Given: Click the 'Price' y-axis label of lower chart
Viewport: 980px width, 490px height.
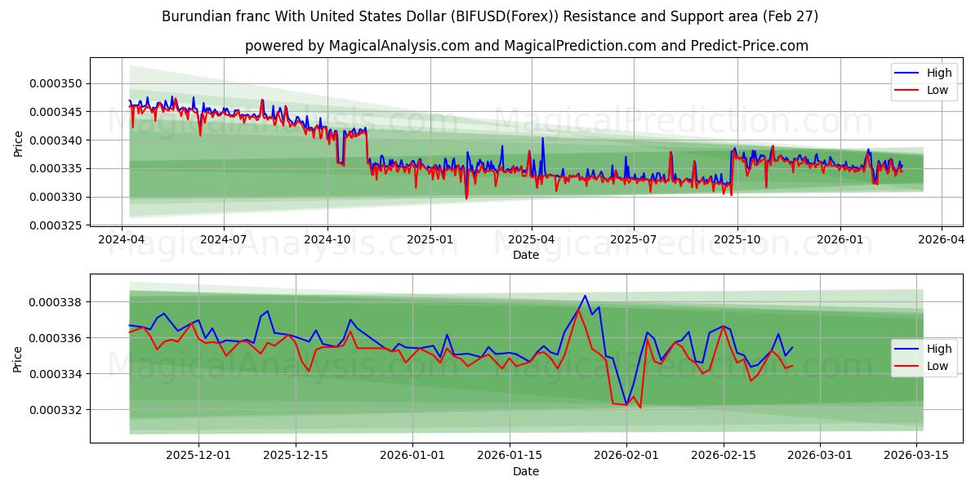Looking at the screenshot, I should (18, 359).
